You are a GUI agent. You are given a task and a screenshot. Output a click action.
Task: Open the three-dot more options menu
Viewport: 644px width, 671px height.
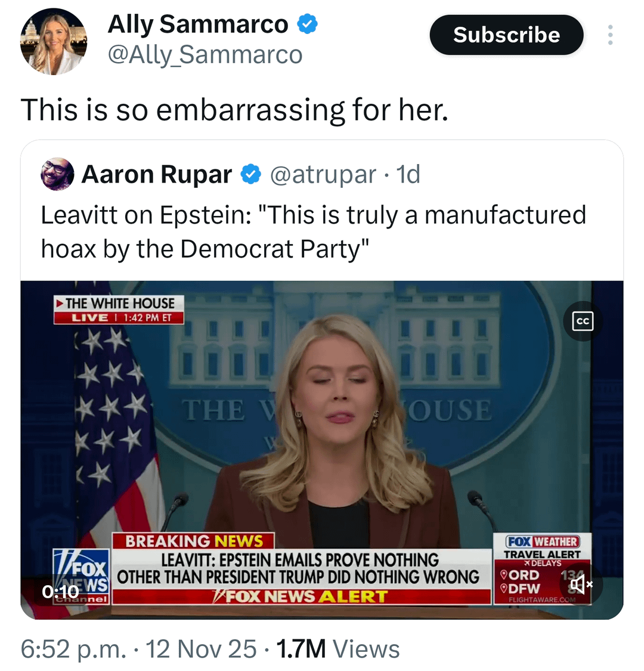click(x=610, y=35)
